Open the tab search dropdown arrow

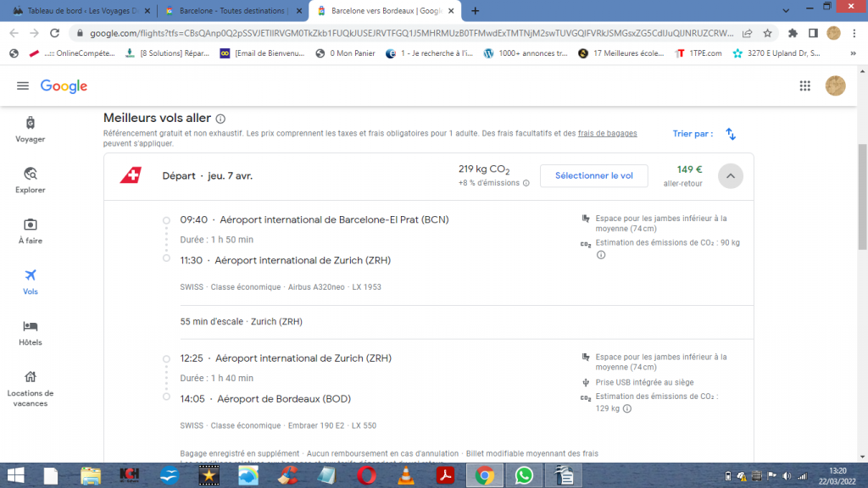click(786, 10)
